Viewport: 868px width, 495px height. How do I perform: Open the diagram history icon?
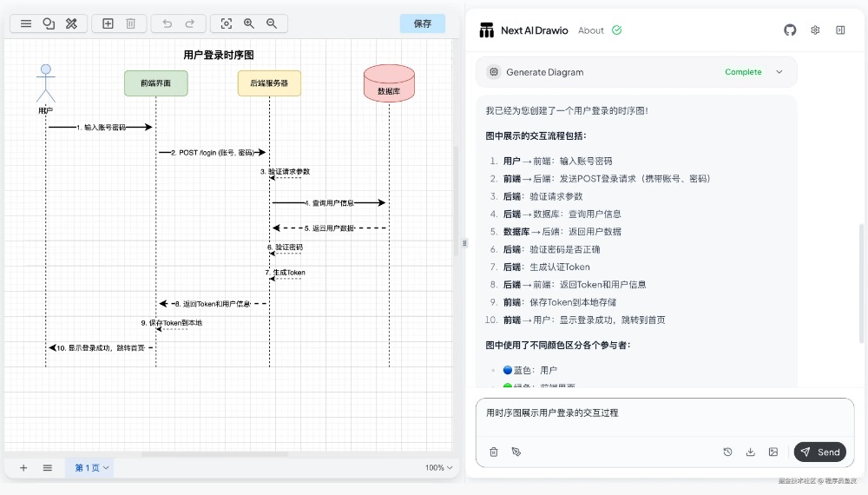pos(727,452)
